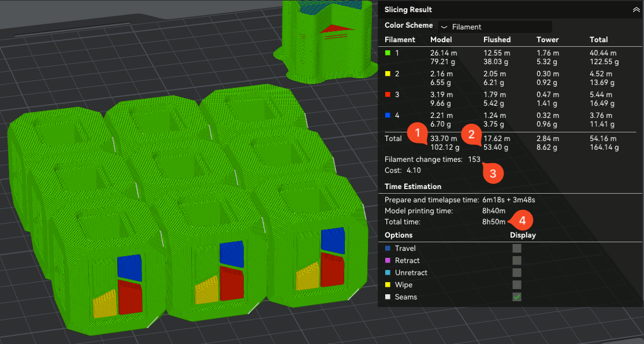Click the Travel option color icon
The height and width of the screenshot is (344, 644).
point(388,249)
